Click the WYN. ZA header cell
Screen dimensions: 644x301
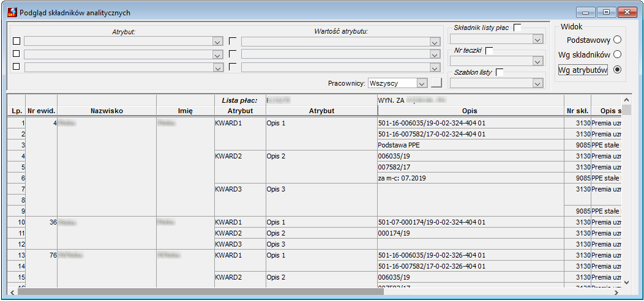coord(471,100)
